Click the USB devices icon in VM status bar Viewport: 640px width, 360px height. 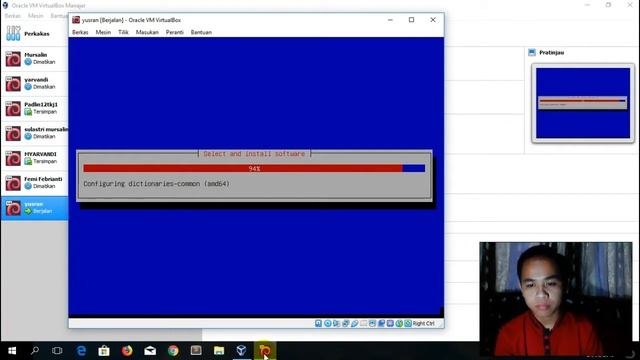[x=354, y=323]
